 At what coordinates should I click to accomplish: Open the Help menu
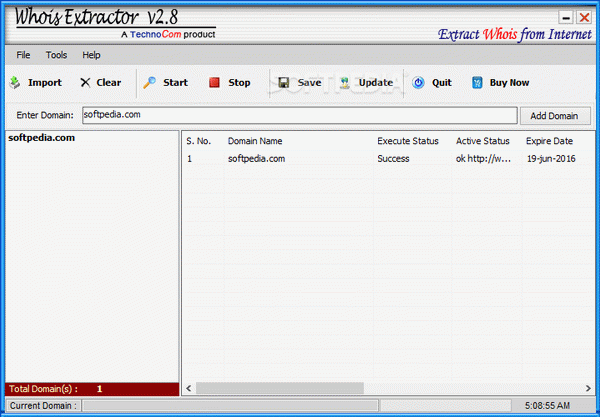(91, 55)
